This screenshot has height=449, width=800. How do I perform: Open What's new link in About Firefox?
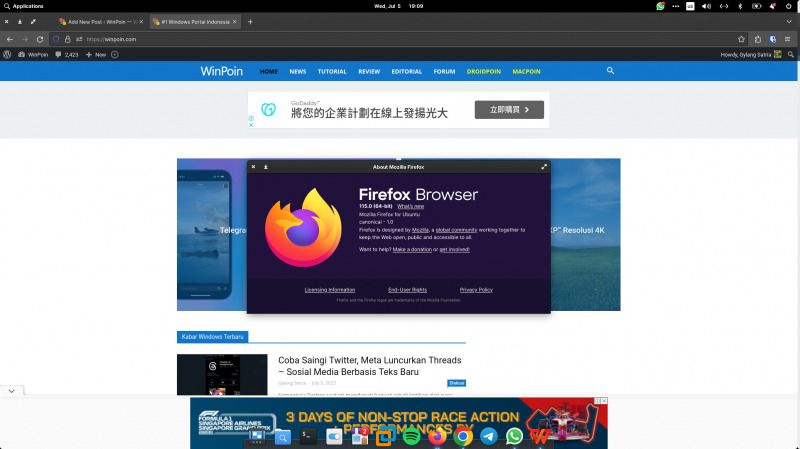pyautogui.click(x=410, y=207)
